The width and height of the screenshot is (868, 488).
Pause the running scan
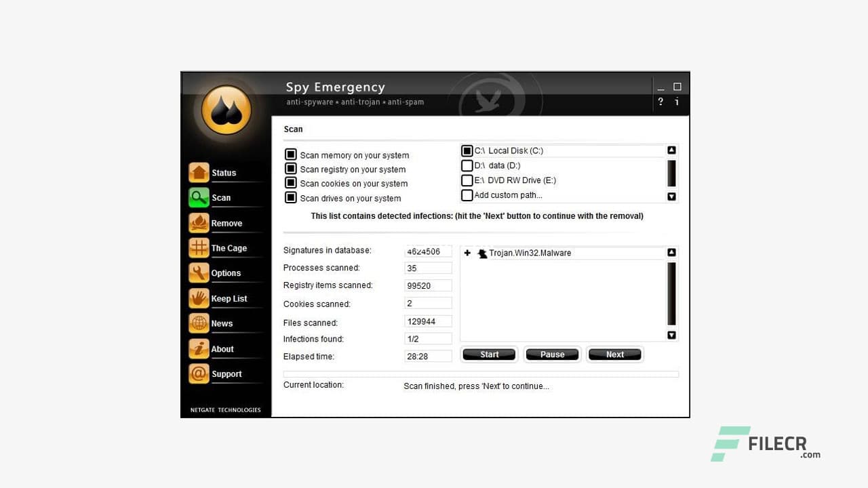(x=552, y=354)
